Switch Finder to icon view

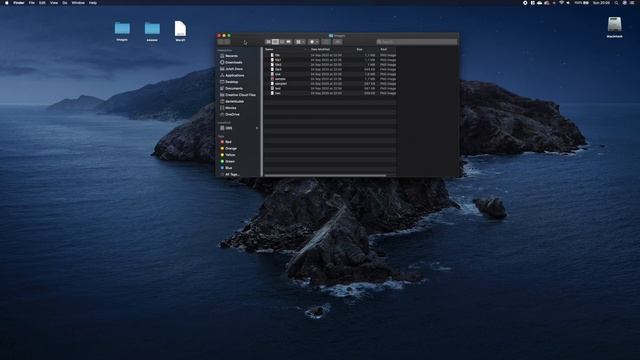point(268,42)
